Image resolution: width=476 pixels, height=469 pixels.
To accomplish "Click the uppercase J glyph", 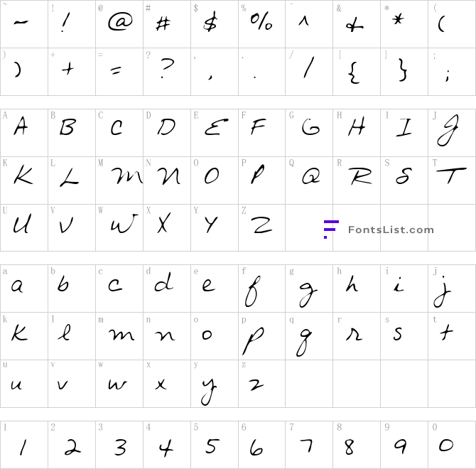I will tap(448, 130).
